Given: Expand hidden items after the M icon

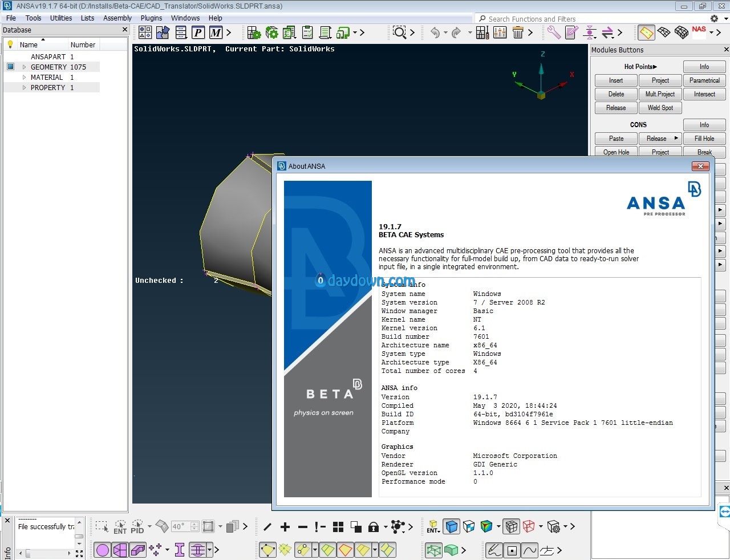Looking at the screenshot, I should click(229, 33).
